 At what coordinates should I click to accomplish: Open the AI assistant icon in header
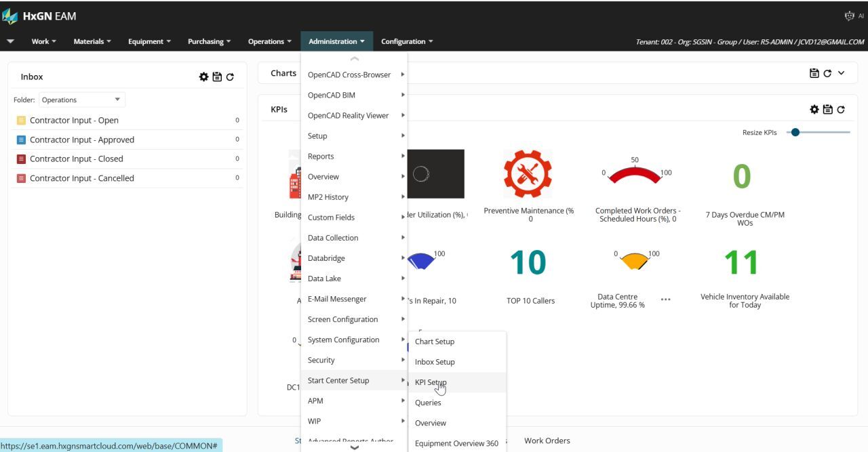pyautogui.click(x=849, y=16)
